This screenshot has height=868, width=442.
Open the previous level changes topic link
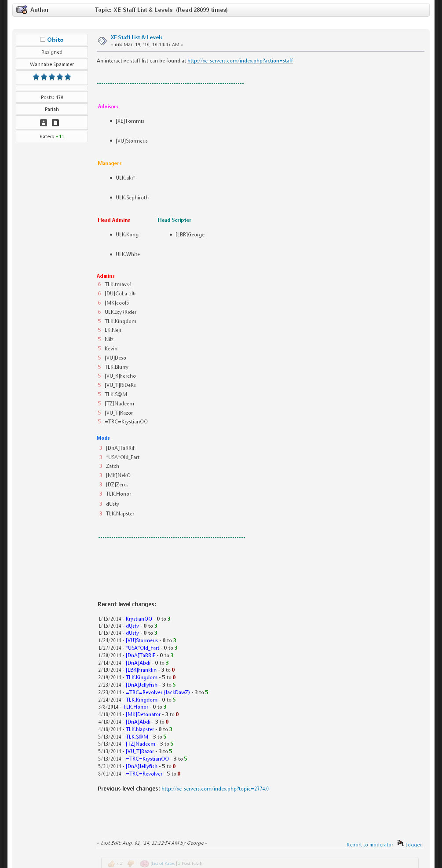click(215, 788)
